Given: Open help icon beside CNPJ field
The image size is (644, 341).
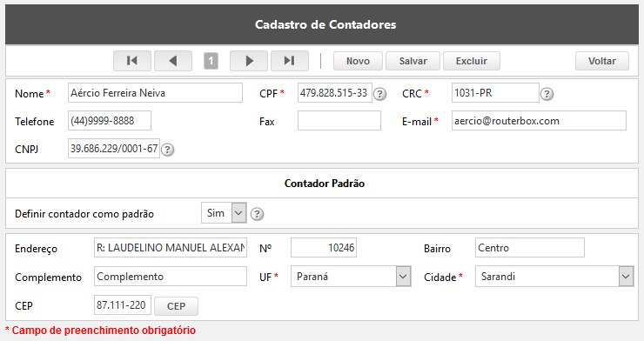Looking at the screenshot, I should pos(167,150).
